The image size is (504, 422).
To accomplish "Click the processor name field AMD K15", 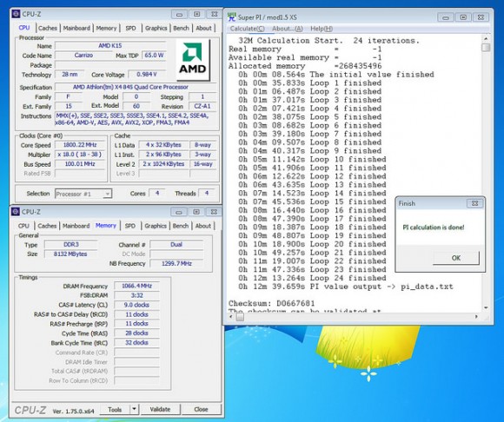I will pos(110,46).
